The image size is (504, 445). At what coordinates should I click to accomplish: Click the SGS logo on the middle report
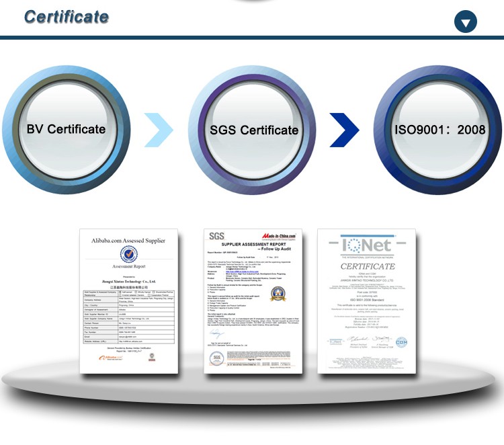(216, 236)
